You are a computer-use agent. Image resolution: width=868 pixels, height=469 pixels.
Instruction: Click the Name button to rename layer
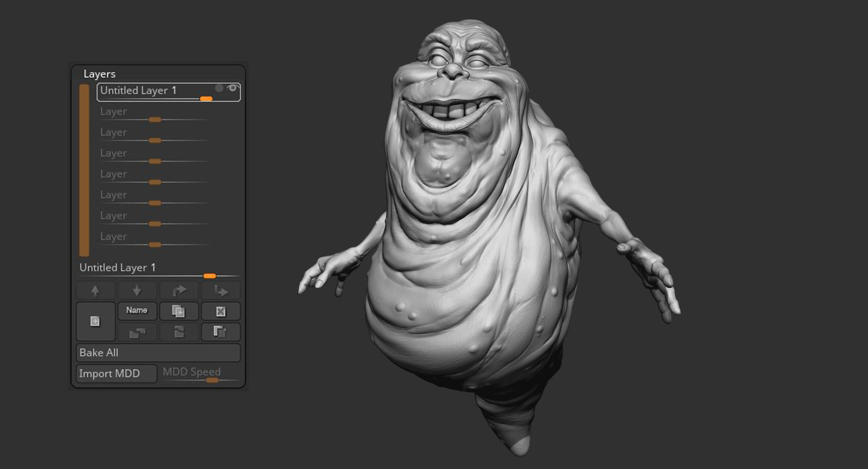(x=137, y=311)
